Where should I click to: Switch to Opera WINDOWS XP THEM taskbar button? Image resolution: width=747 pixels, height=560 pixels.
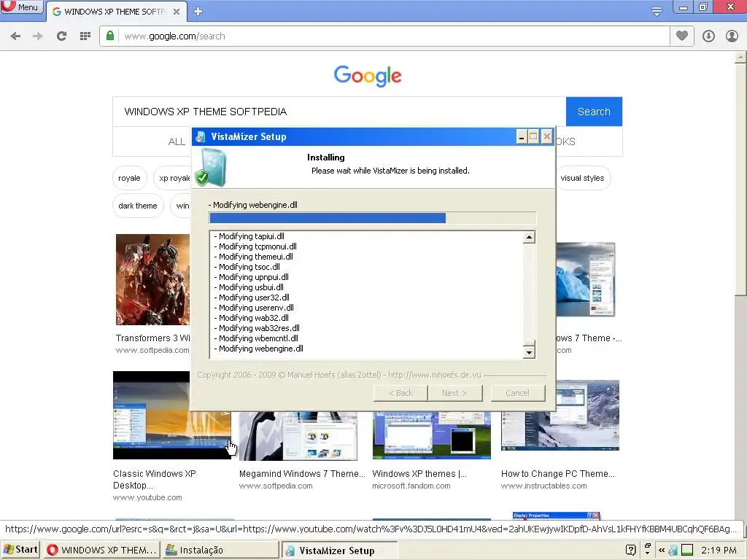(x=102, y=551)
